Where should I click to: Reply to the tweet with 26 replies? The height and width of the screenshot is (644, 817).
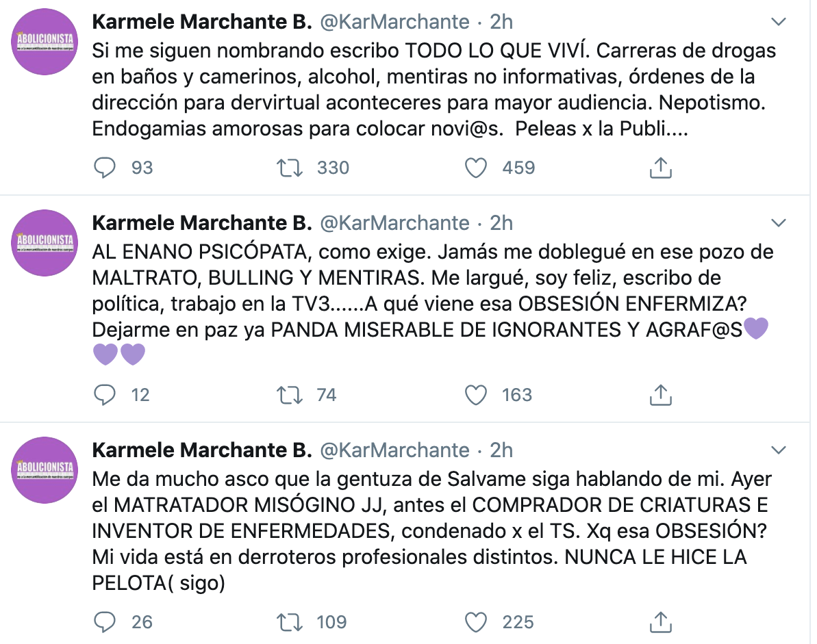point(105,621)
